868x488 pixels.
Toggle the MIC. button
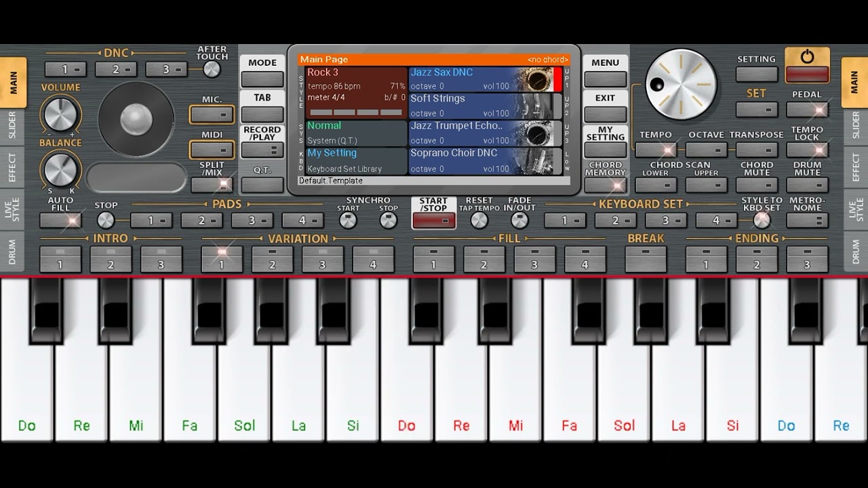click(x=212, y=115)
